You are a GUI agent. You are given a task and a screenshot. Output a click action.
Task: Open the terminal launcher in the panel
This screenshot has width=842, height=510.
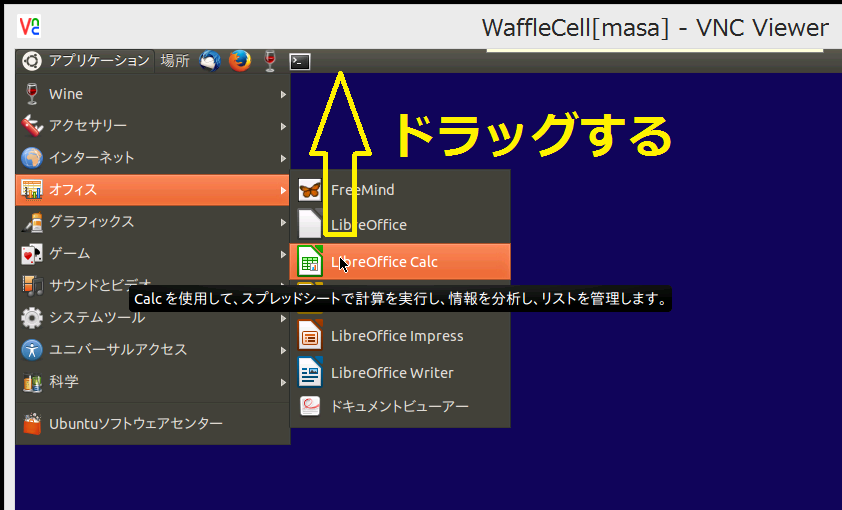[x=300, y=62]
